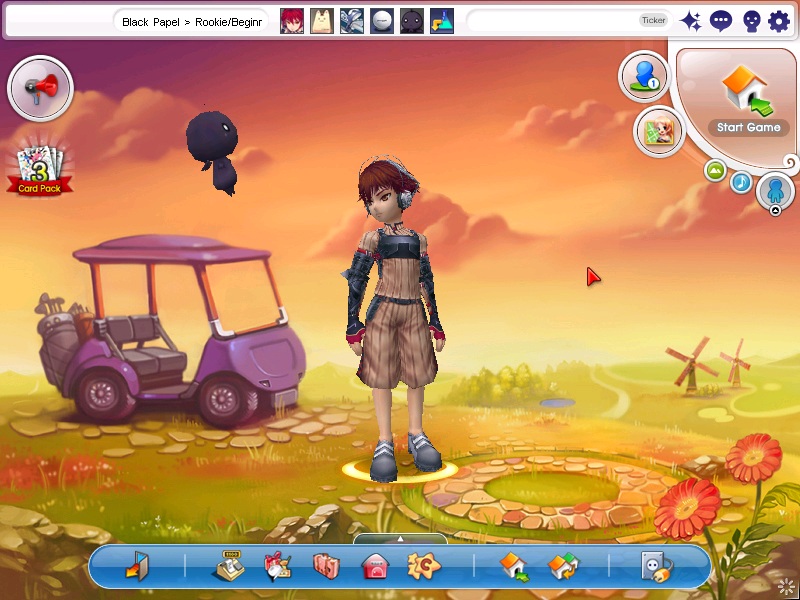This screenshot has height=600, width=800.
Task: Click into the ticker message input field
Action: (552, 21)
